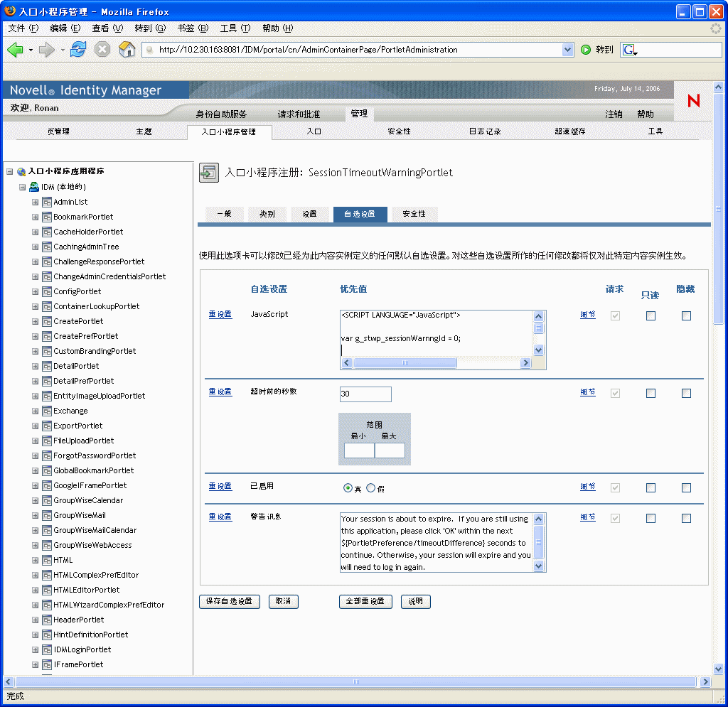Viewport: 728px width, 707px height.
Task: Toggle hidden checkbox for seconds-before-timeout row
Action: click(x=686, y=394)
